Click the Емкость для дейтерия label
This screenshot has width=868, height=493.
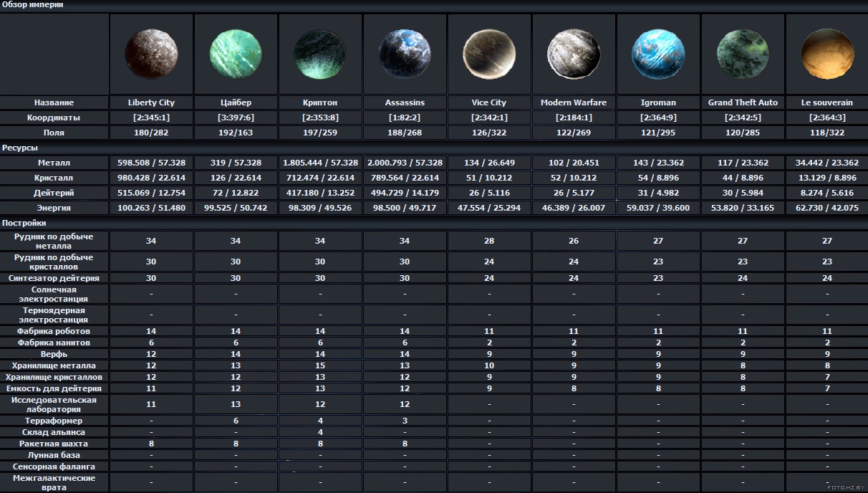tap(54, 388)
